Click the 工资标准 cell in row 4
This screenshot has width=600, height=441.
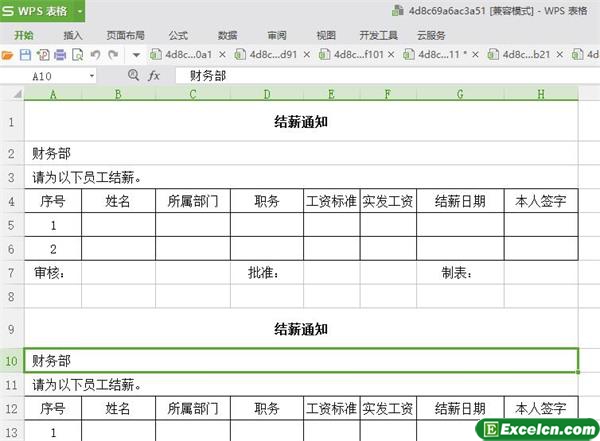331,201
